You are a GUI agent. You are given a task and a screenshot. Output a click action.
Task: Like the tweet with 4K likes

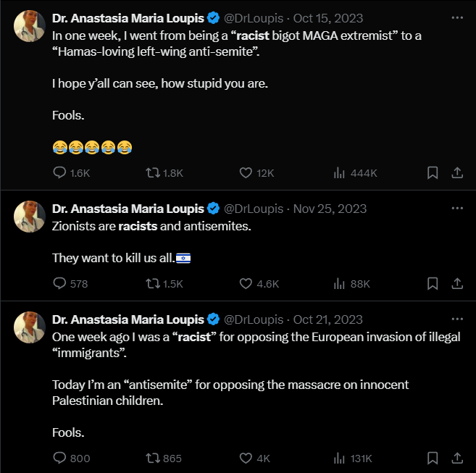tap(246, 458)
